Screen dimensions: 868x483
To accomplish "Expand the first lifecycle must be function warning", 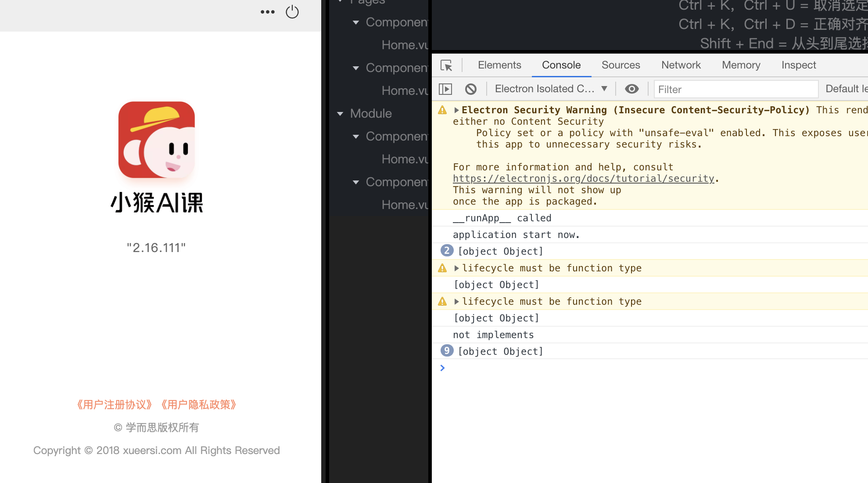I will click(x=456, y=268).
